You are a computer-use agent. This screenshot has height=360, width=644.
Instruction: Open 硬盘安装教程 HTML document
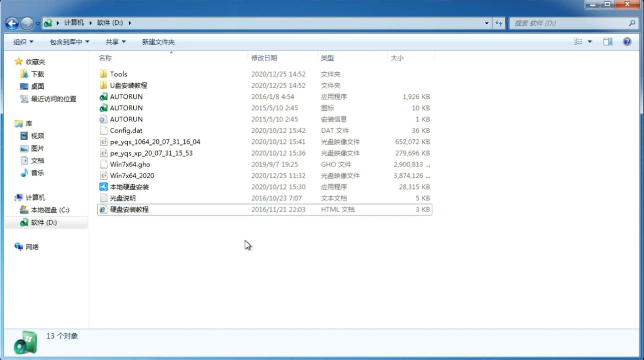(129, 209)
